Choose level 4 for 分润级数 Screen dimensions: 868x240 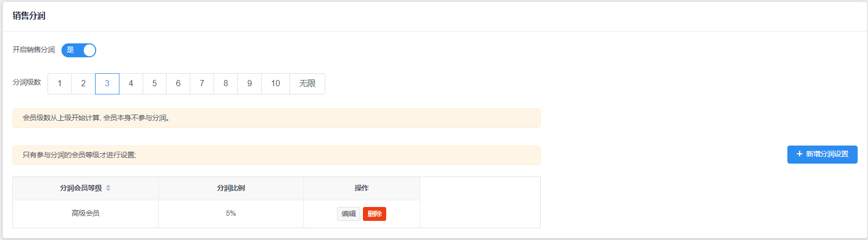pyautogui.click(x=131, y=84)
